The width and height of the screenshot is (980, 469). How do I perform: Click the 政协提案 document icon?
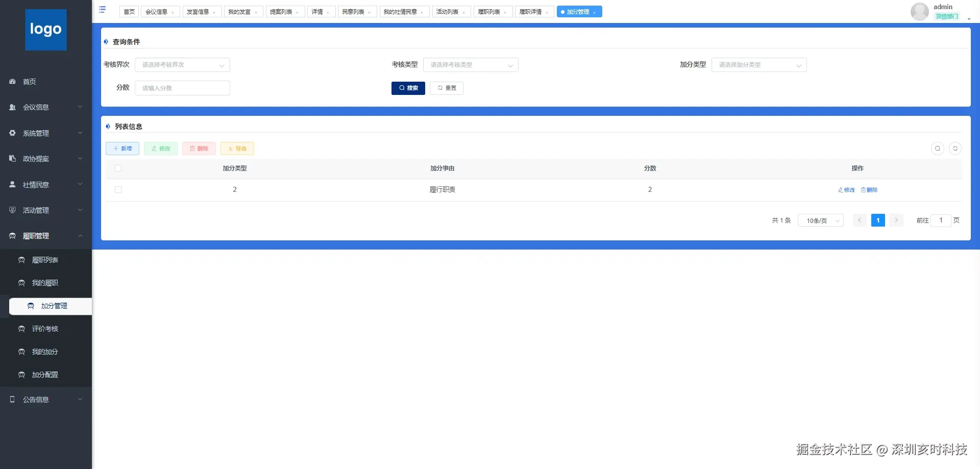click(x=12, y=159)
